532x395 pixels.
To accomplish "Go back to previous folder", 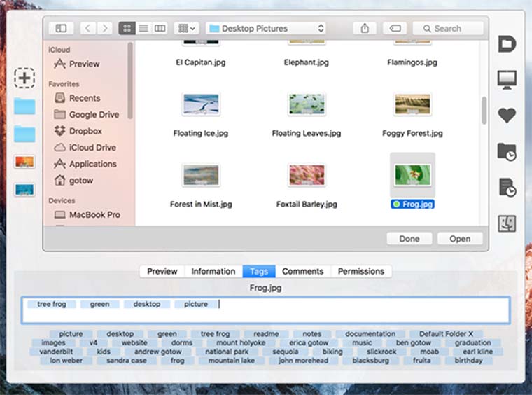I will pyautogui.click(x=88, y=28).
